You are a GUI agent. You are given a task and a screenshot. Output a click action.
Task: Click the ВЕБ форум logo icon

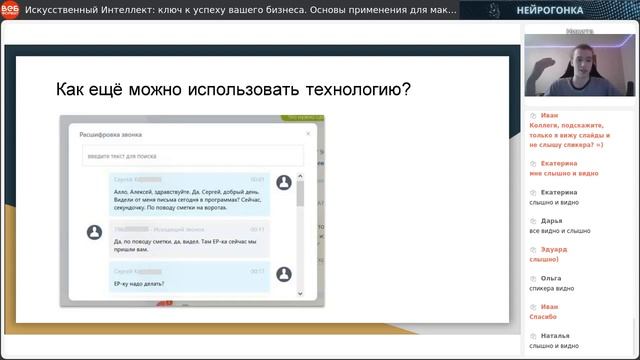pyautogui.click(x=10, y=10)
